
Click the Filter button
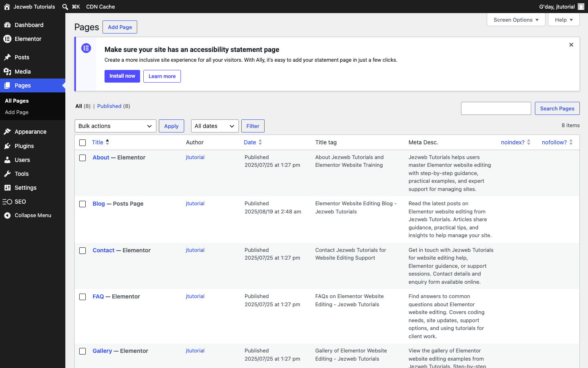click(x=253, y=126)
